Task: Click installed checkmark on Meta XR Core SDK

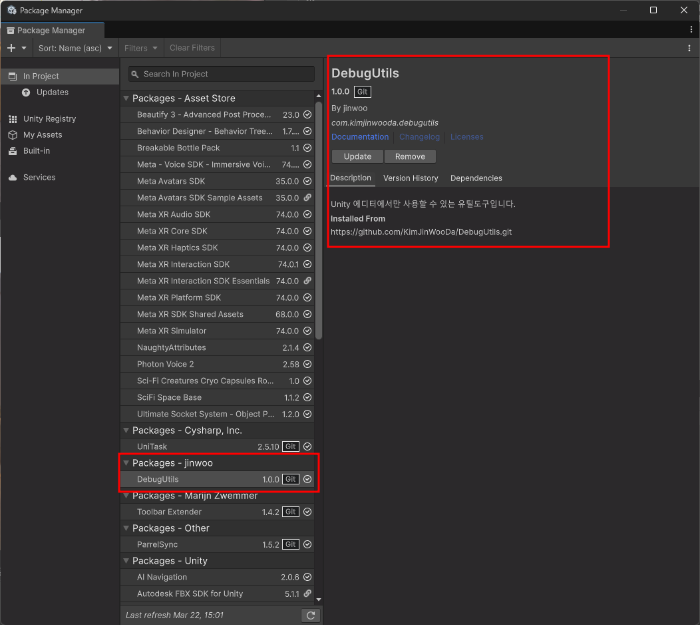Action: (x=308, y=231)
